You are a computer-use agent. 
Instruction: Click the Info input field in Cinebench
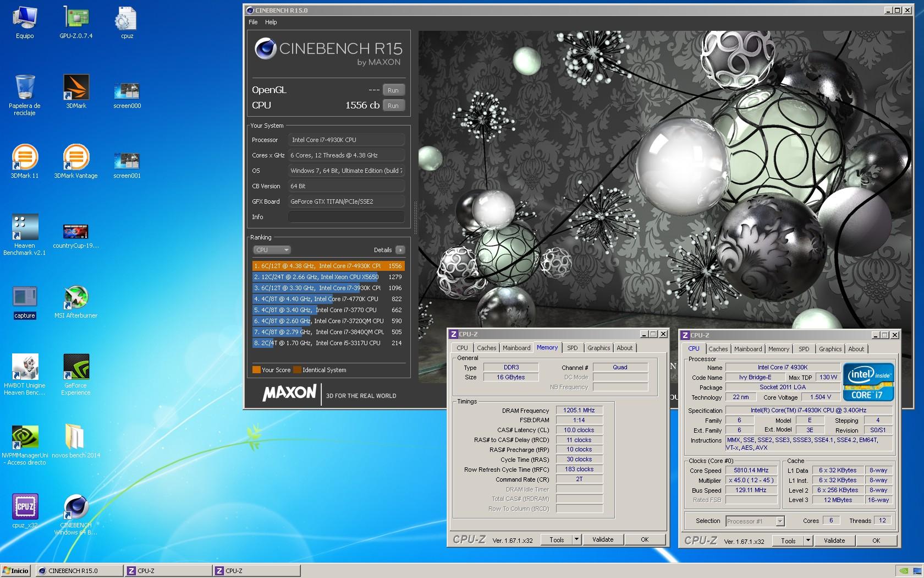point(346,217)
